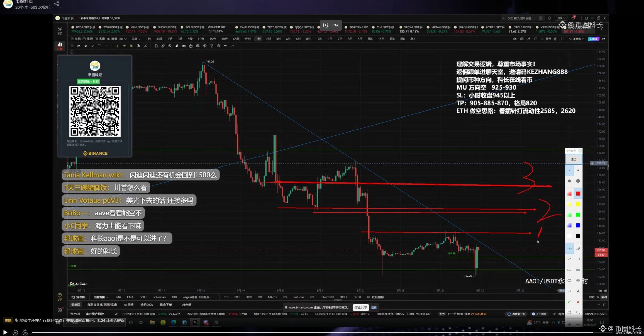
Task: Click the AI解读 button
Action: click(593, 39)
